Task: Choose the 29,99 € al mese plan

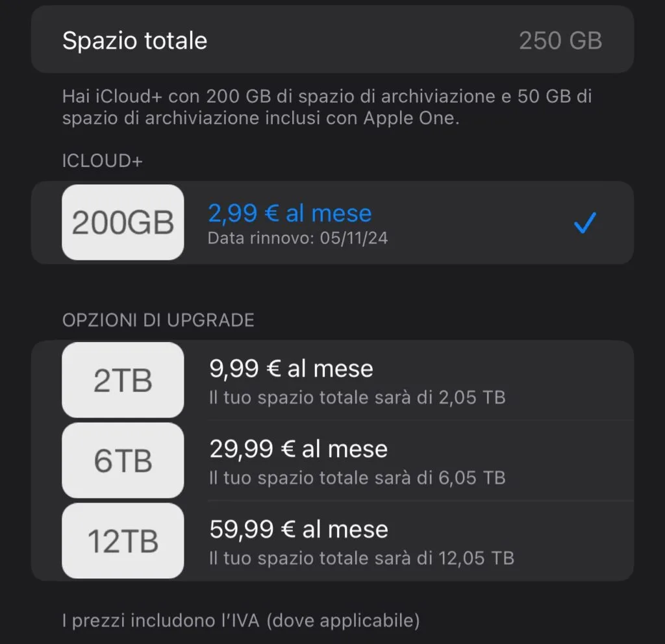Action: [x=299, y=449]
